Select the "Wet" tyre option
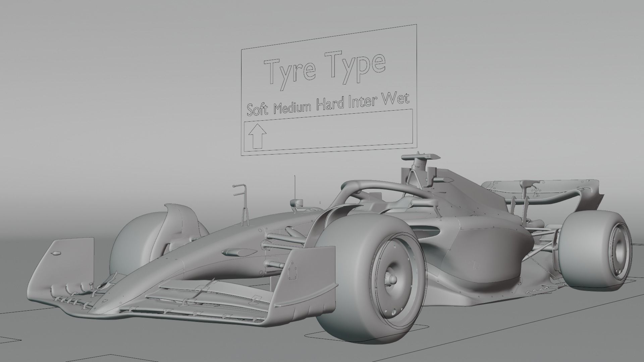This screenshot has width=644, height=362. click(396, 99)
